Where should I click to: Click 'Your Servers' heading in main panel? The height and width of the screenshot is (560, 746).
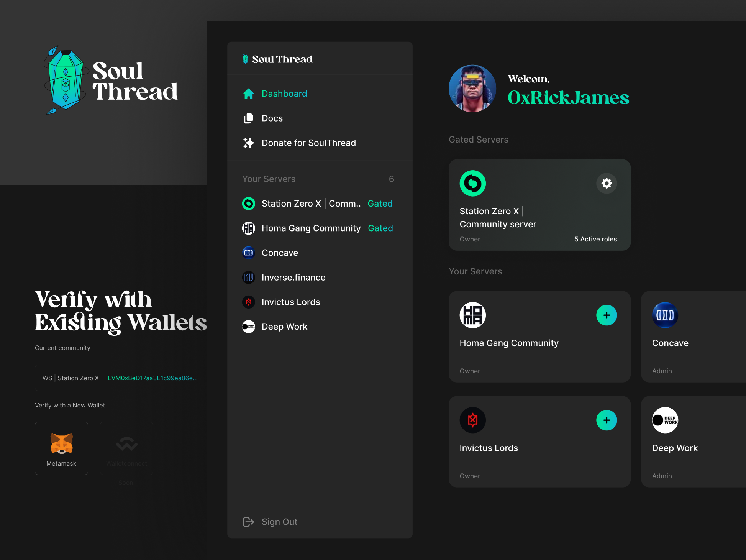pos(475,271)
